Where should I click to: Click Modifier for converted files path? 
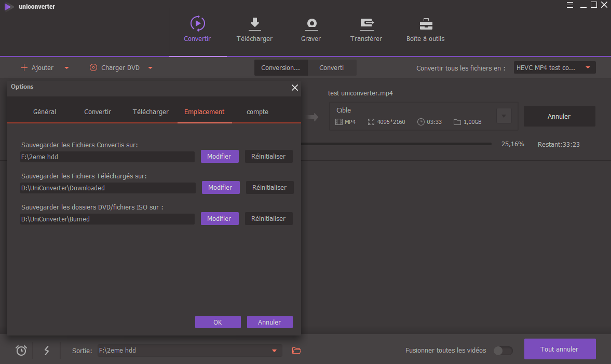(220, 156)
